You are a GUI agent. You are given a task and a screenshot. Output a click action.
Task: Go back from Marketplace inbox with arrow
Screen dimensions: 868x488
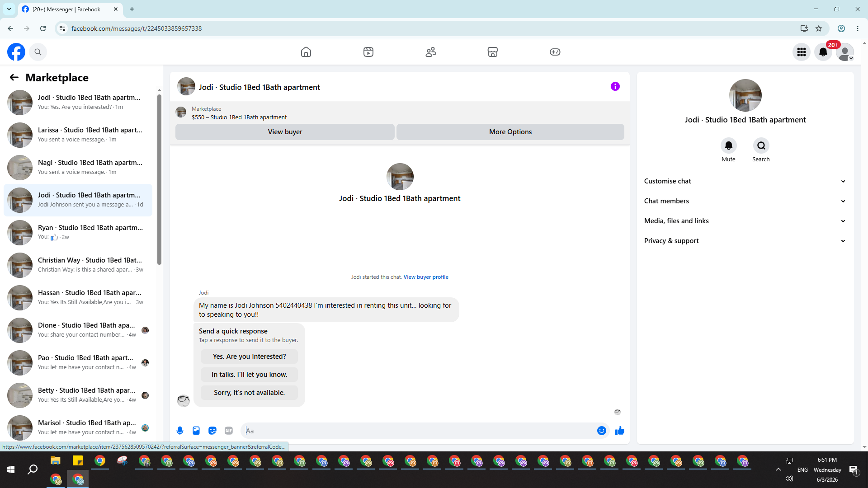tap(14, 78)
